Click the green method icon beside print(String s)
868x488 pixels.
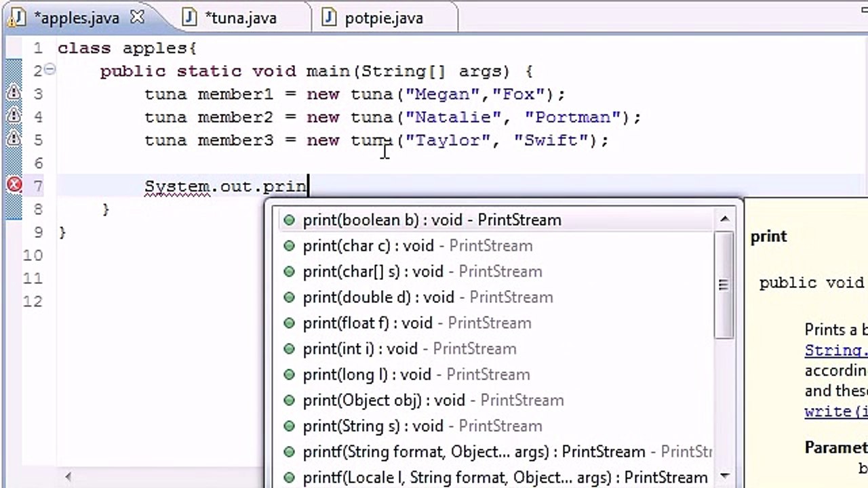(290, 426)
